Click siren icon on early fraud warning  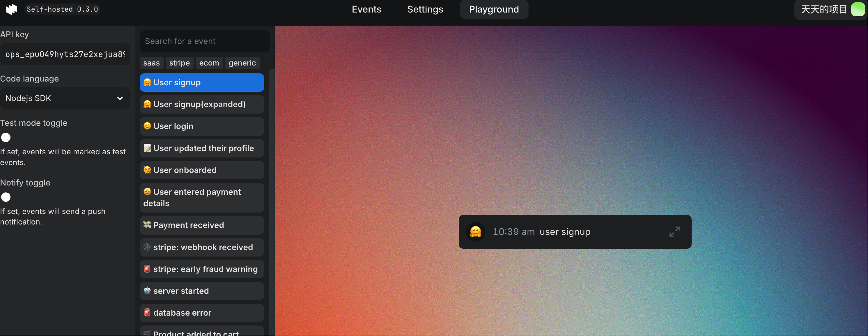147,269
